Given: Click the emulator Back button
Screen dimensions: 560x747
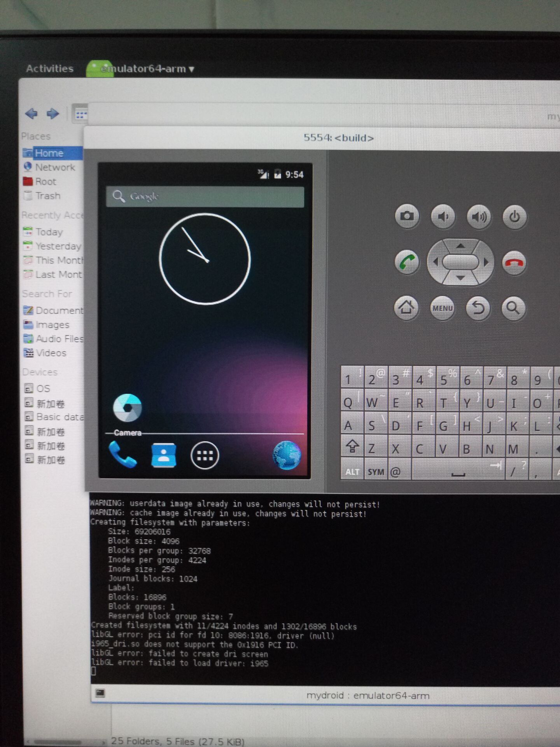Looking at the screenshot, I should (478, 308).
